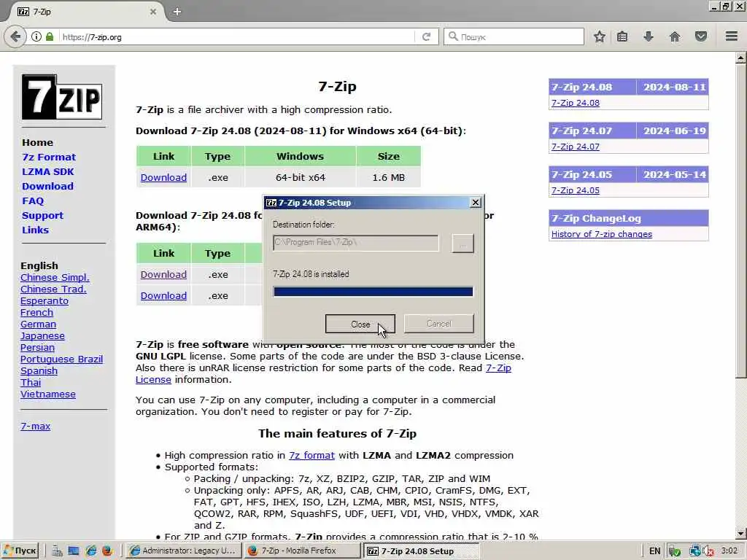Close the Setup dialog with the X

[476, 203]
